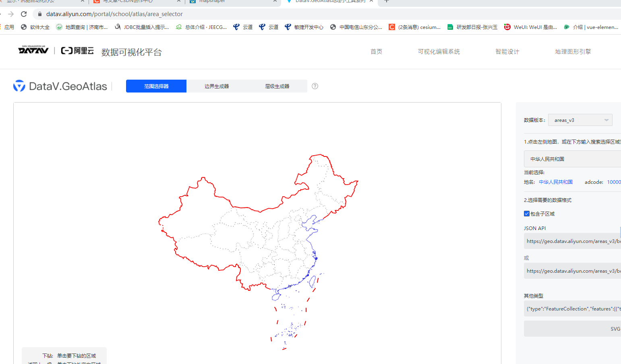This screenshot has width=621, height=364.
Task: Click the WeUI bookmark icon
Action: (507, 27)
